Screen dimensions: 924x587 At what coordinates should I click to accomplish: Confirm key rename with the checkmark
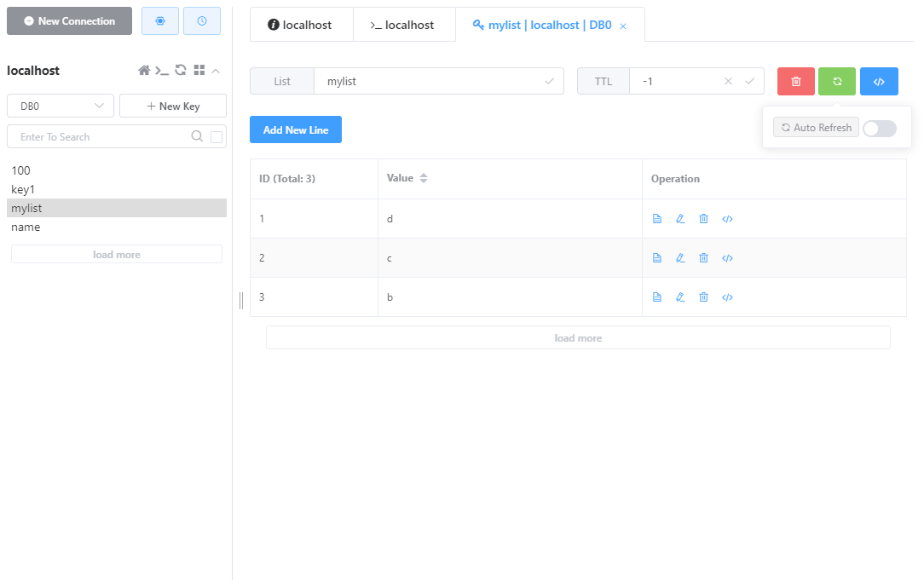[x=549, y=81]
